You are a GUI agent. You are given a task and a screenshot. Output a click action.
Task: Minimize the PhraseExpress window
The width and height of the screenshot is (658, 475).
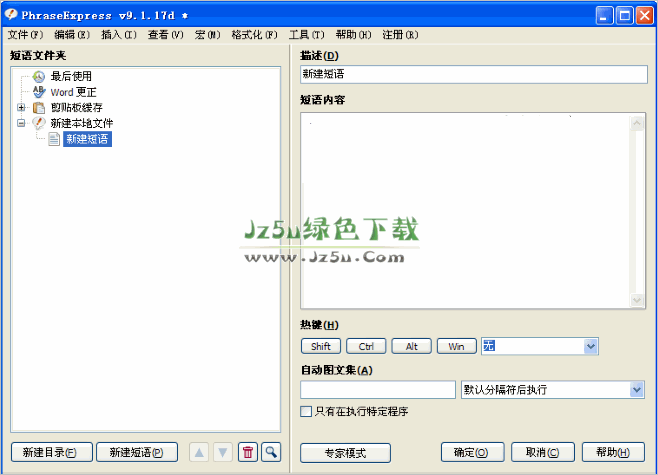(x=605, y=16)
